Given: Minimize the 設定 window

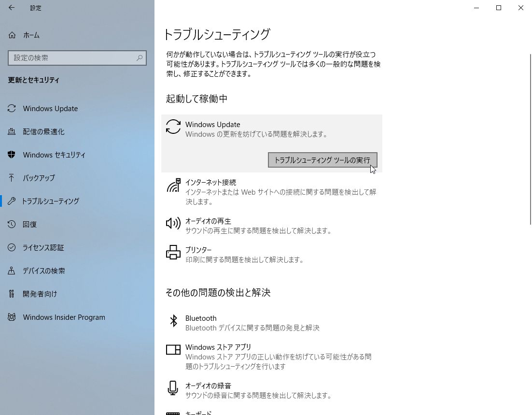Looking at the screenshot, I should click(476, 8).
